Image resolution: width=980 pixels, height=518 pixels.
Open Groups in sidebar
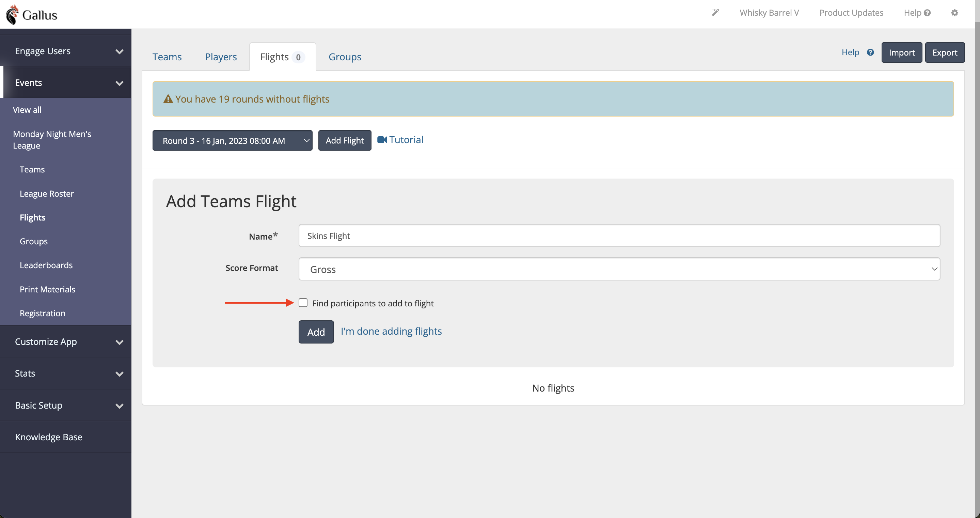34,241
